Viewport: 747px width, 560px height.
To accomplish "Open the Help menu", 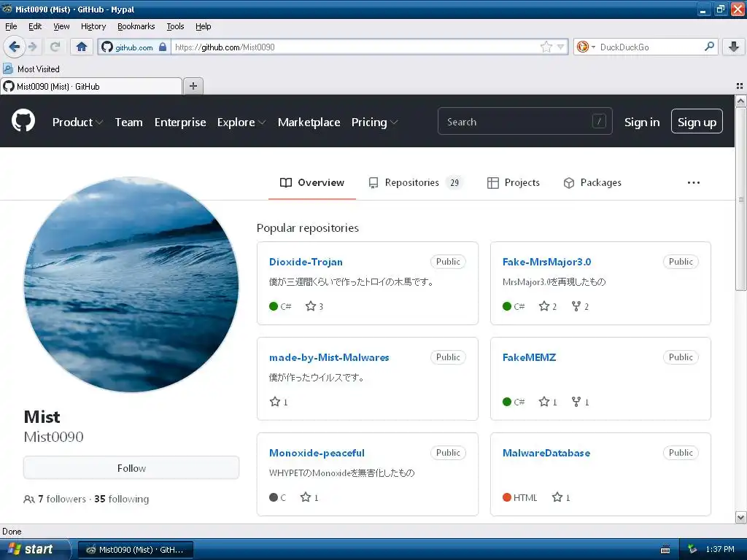I will pyautogui.click(x=203, y=26).
